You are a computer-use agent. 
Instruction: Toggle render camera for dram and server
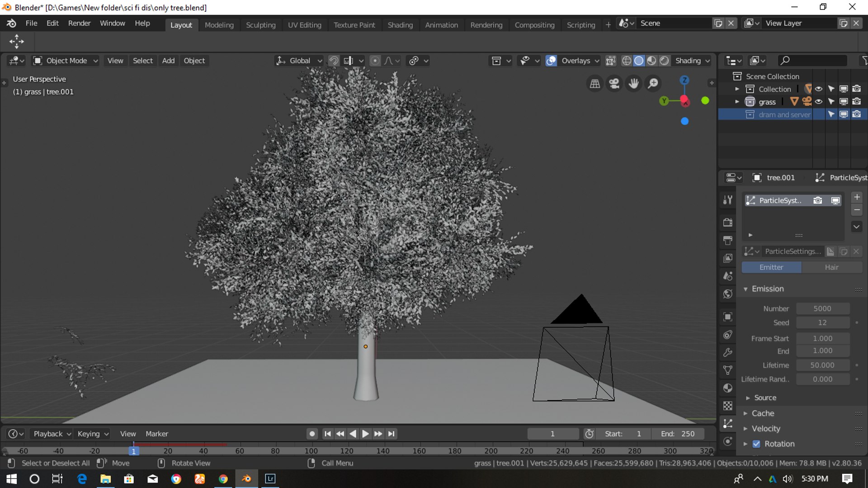[x=856, y=114]
